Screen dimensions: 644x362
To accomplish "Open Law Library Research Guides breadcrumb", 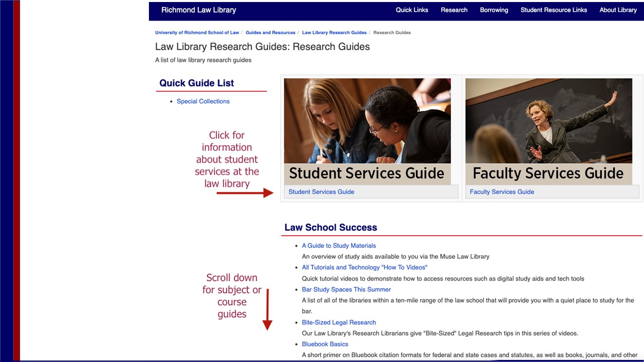I will pos(334,33).
